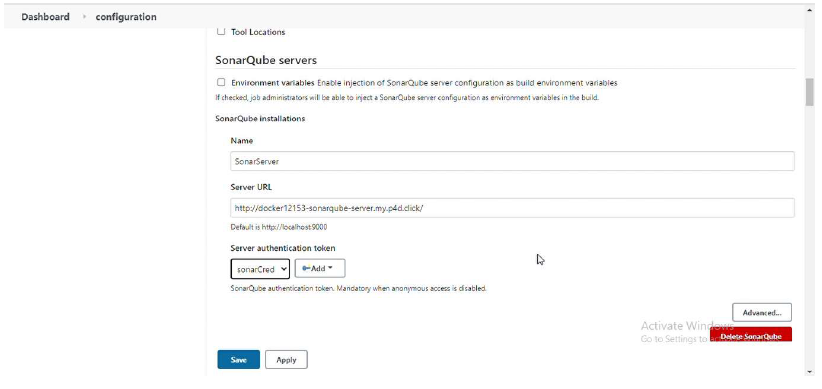822x389 pixels.
Task: Click the Advanced... button
Action: coord(762,312)
